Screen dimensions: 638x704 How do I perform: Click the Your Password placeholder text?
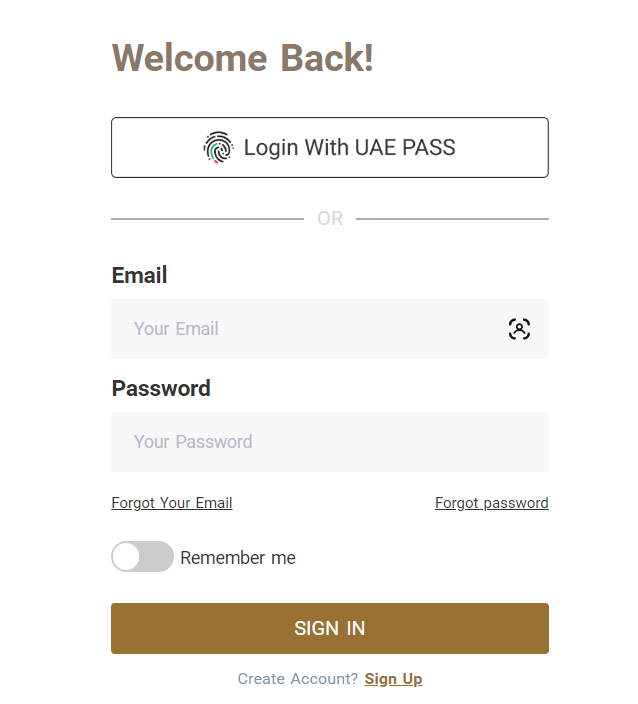(x=193, y=442)
